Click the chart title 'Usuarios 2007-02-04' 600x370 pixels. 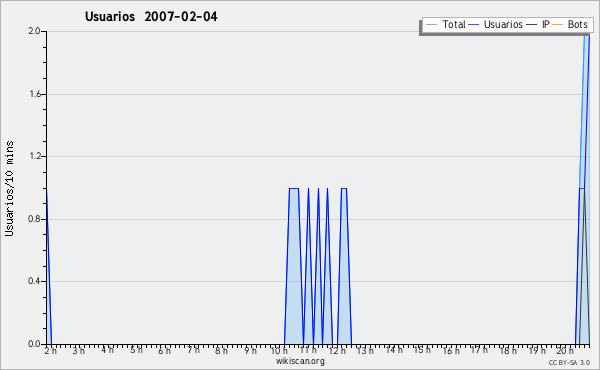pyautogui.click(x=151, y=17)
